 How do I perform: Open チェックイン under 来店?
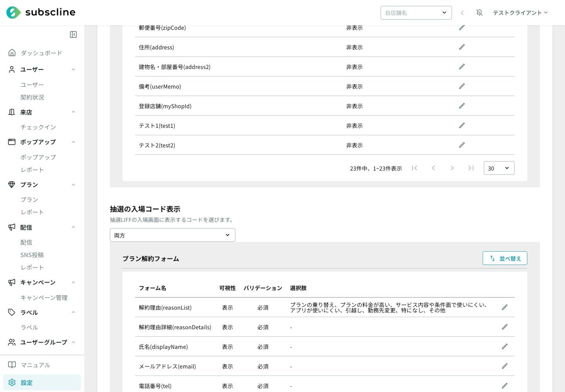tap(38, 127)
